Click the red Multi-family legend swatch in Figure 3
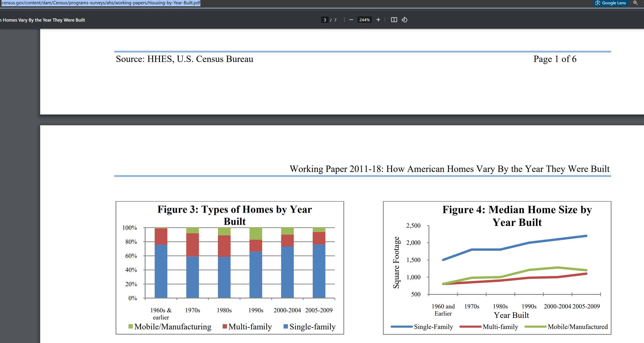The image size is (644, 343). (x=225, y=326)
